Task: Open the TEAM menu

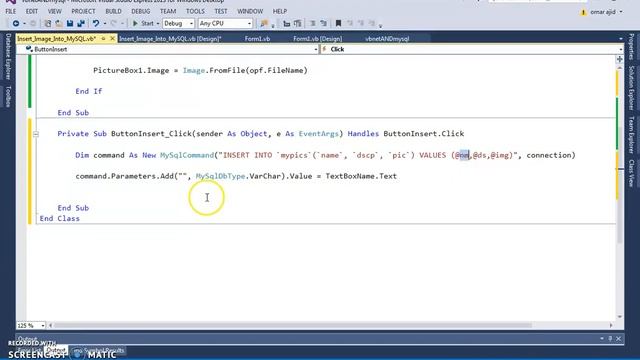Action: (168, 11)
